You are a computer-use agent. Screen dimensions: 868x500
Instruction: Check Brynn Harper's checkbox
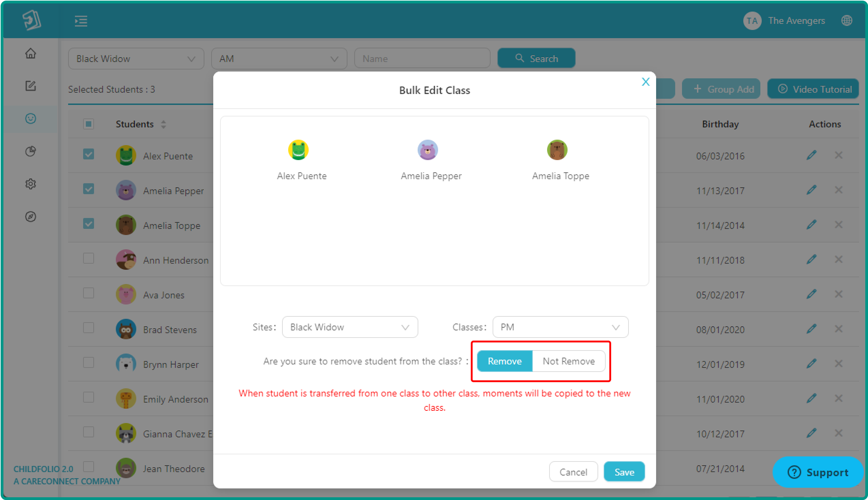pos(89,362)
